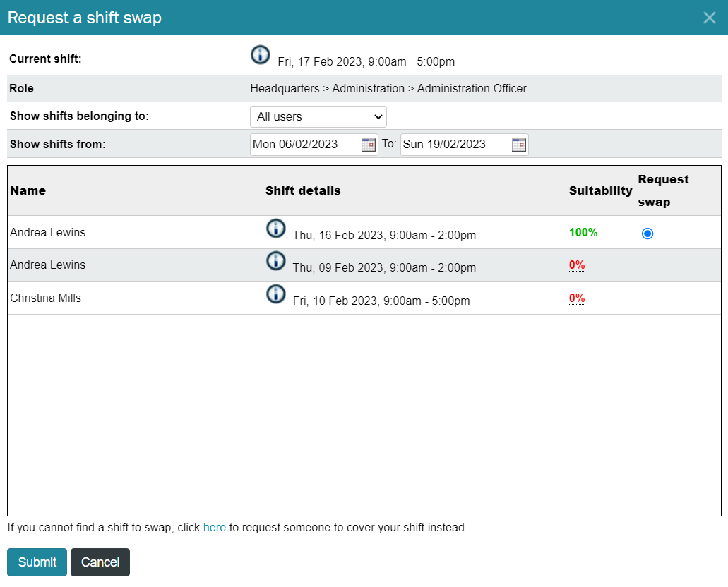Click current shift text Fri, 17 Feb 2023
The width and height of the screenshot is (728, 587).
point(366,61)
